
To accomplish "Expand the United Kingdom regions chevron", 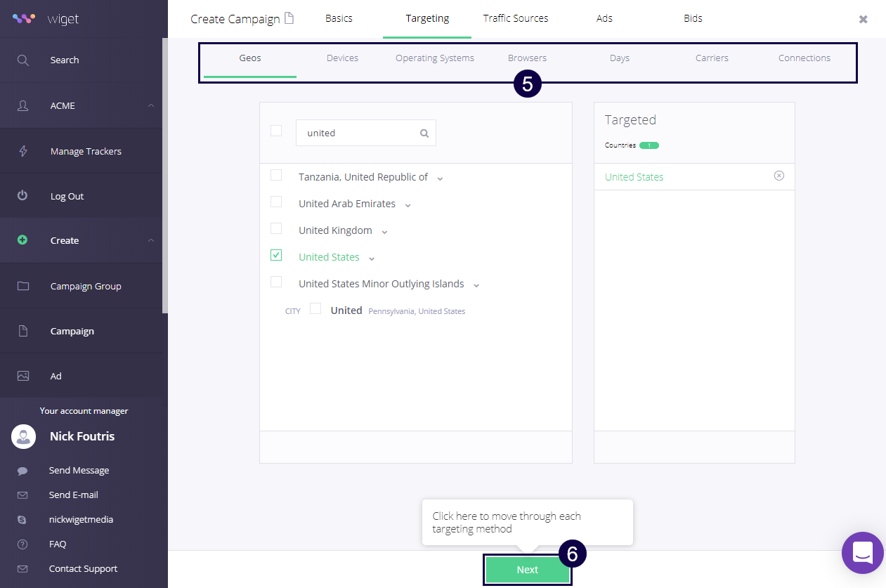I will [384, 232].
